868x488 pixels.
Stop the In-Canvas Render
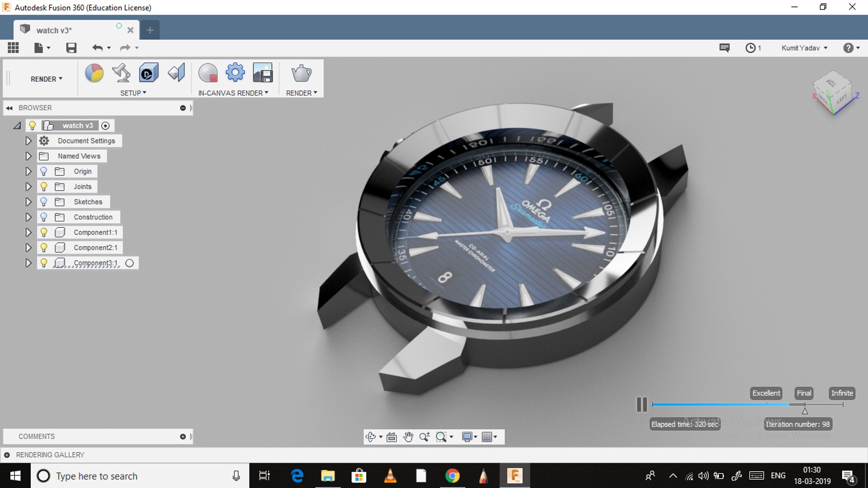coord(208,73)
